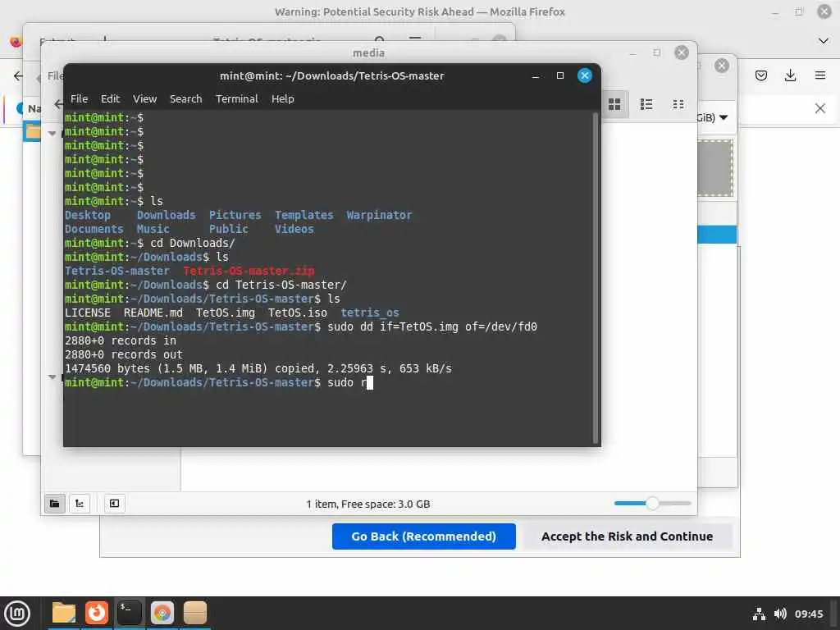
Task: Click "LICENSE" in terminal output
Action: [87, 313]
